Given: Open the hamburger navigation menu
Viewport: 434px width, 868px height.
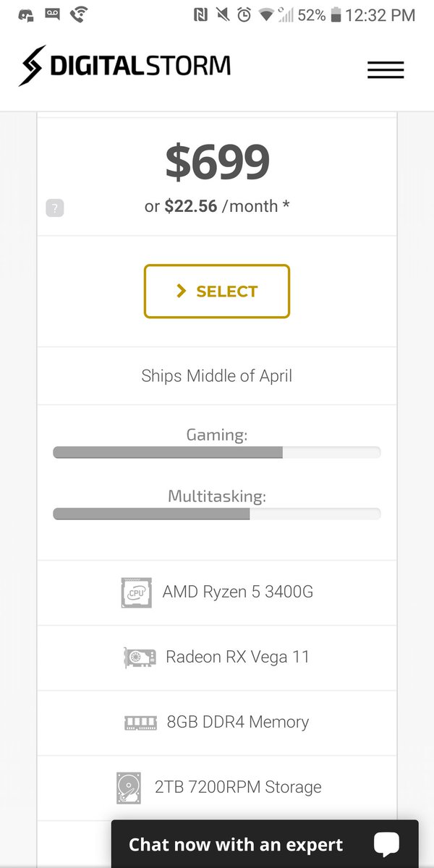Looking at the screenshot, I should coord(385,69).
